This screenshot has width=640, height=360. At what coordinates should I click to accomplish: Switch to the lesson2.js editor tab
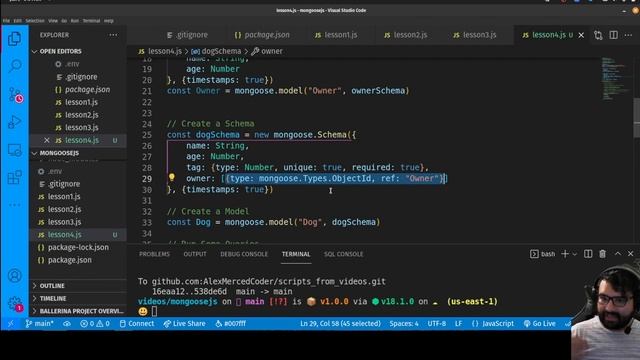click(x=406, y=35)
